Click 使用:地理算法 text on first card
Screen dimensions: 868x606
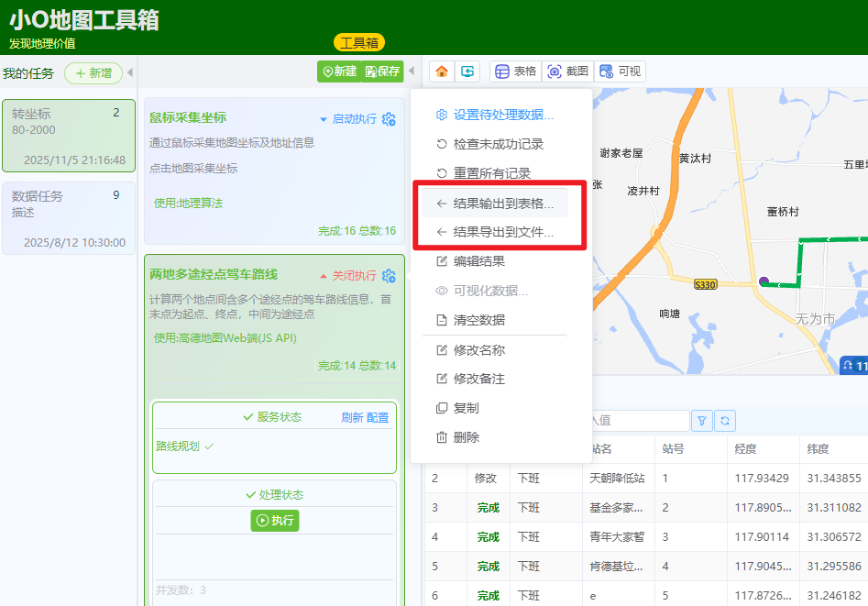click(x=188, y=204)
